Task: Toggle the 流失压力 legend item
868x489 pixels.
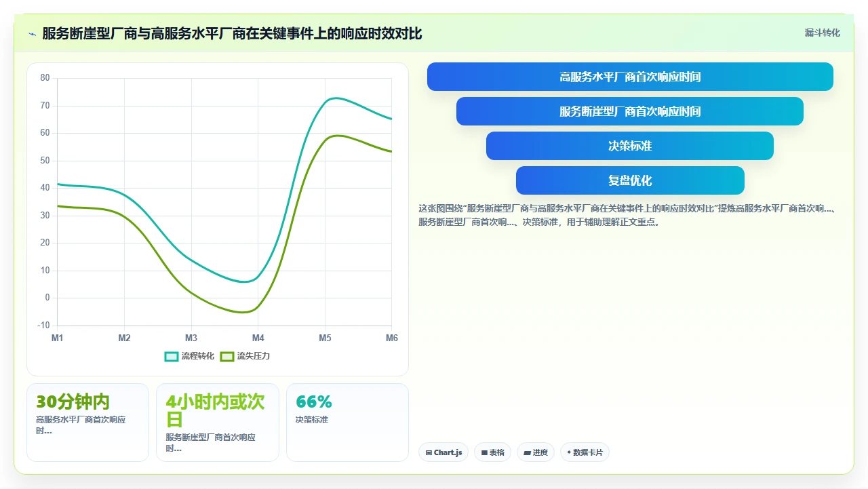Action: click(x=245, y=356)
